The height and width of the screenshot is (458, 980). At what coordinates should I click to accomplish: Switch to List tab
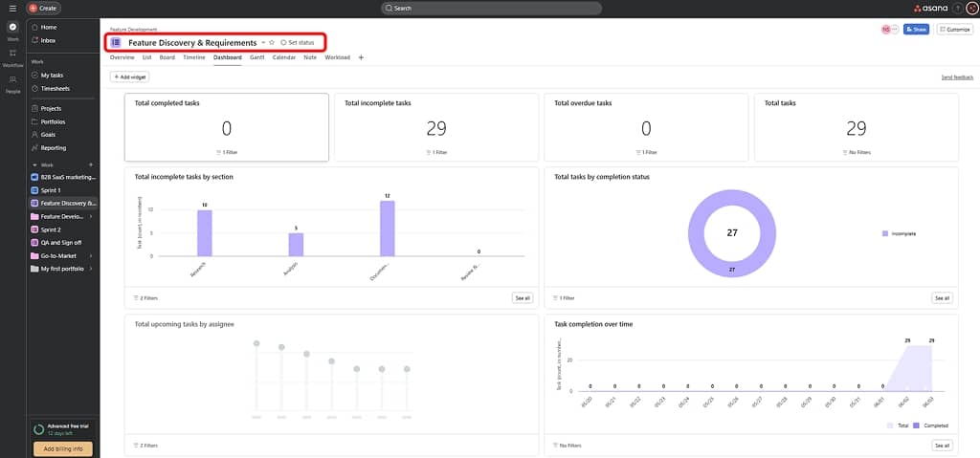pyautogui.click(x=146, y=57)
